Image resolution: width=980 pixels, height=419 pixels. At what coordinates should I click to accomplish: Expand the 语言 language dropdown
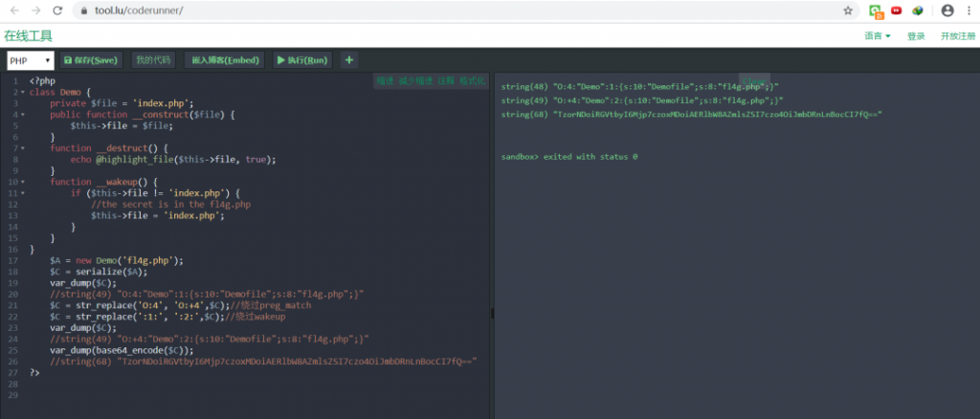pos(878,36)
